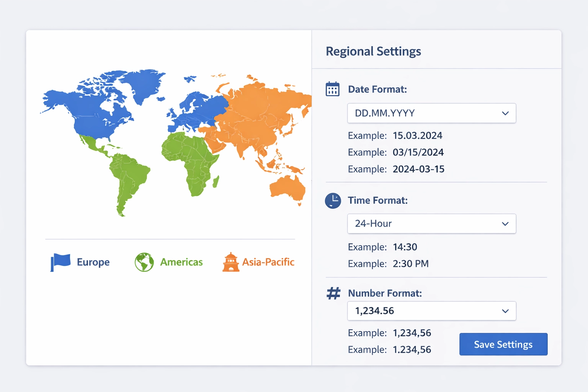
Task: Click the example date 15.03.2024
Action: tap(417, 136)
